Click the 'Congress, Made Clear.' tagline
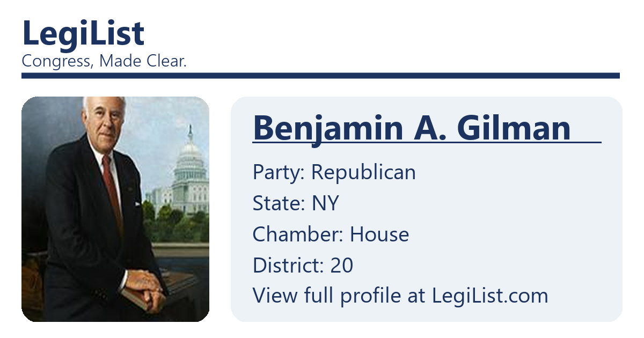This screenshot has width=644, height=338. click(104, 62)
